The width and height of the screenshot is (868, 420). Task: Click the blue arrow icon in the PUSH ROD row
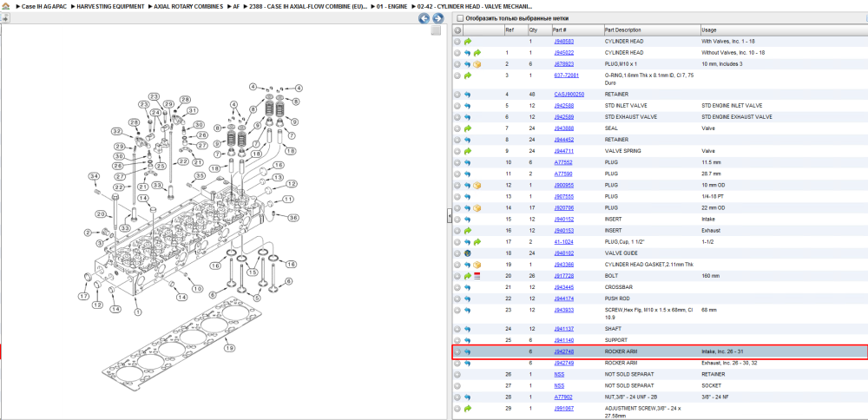point(467,299)
